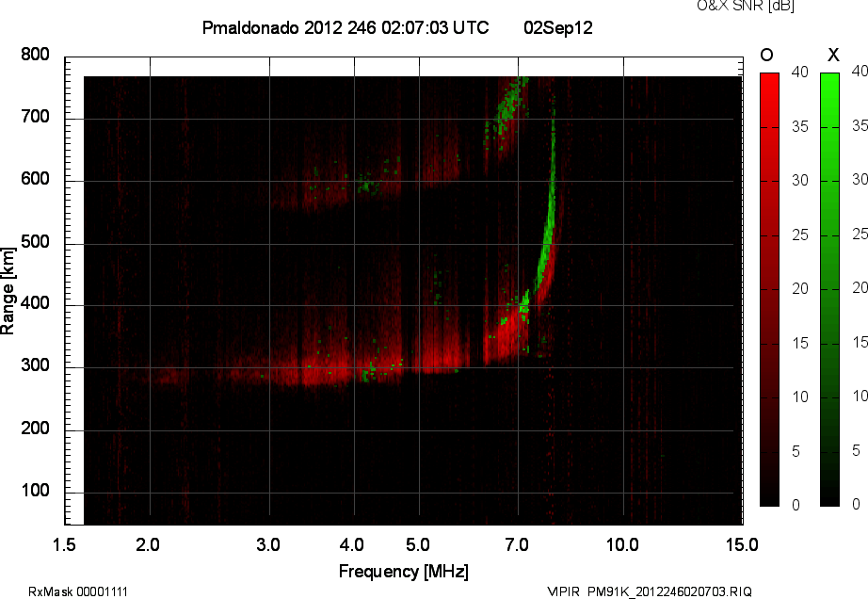Click the 1.5 MHz frequency tick label

tap(64, 545)
